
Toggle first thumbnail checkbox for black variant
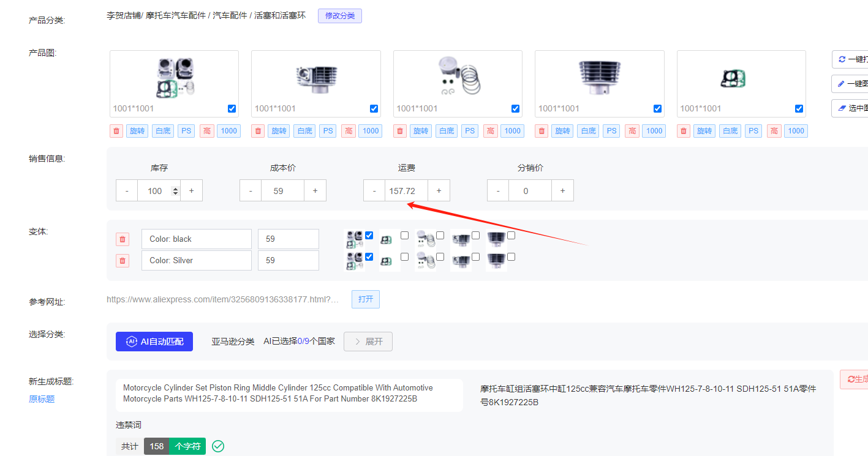tap(369, 236)
